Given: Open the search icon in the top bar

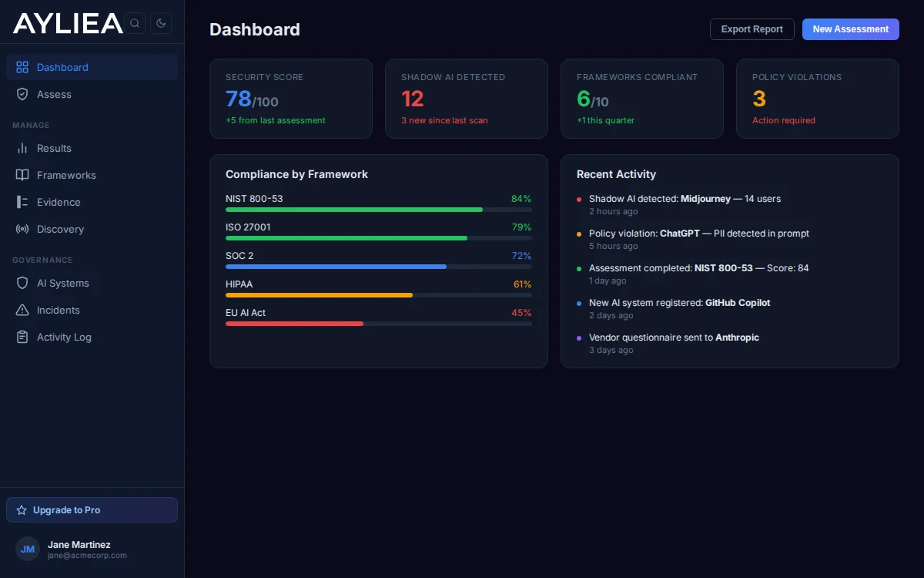Looking at the screenshot, I should (x=135, y=23).
